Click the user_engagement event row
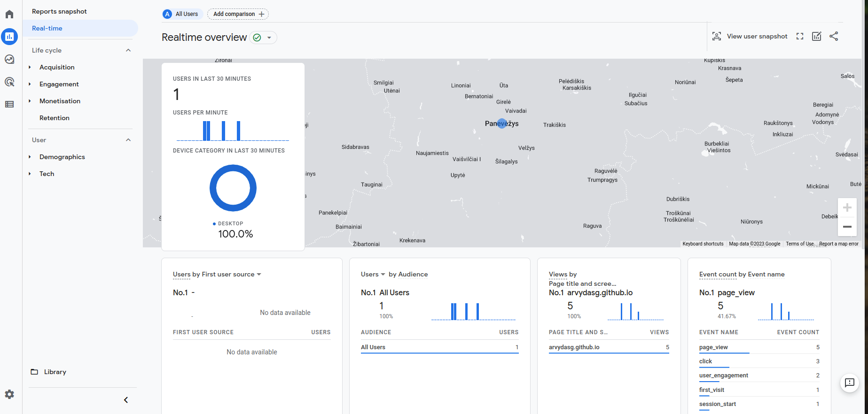 tap(759, 376)
